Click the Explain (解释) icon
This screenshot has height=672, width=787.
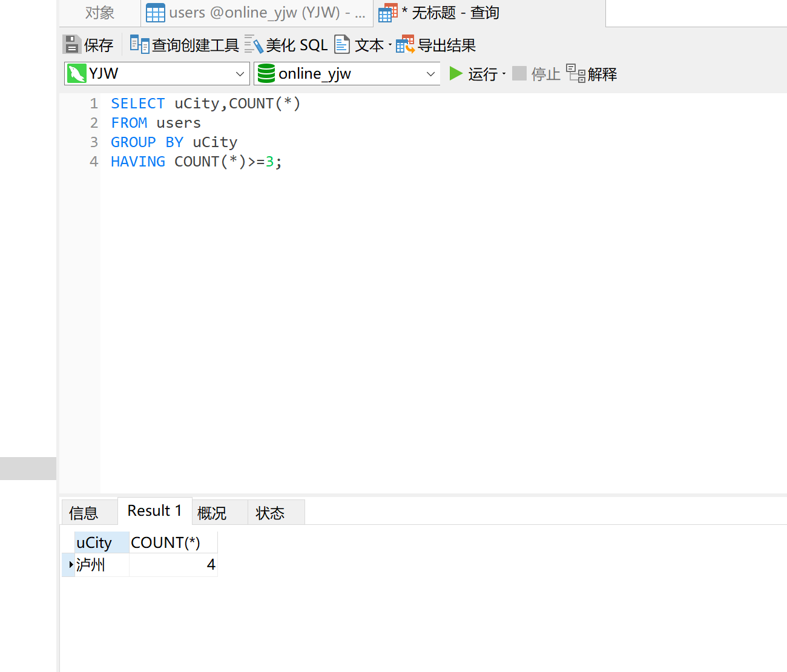[x=576, y=73]
